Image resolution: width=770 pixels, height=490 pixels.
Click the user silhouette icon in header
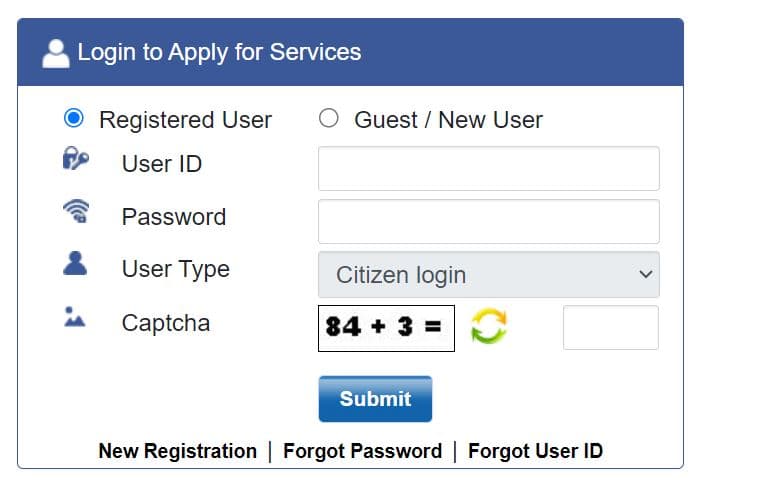tap(55, 52)
